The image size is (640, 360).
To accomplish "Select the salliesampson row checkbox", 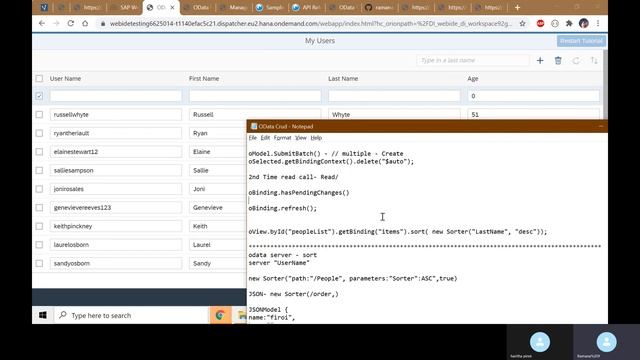I will coord(39,170).
